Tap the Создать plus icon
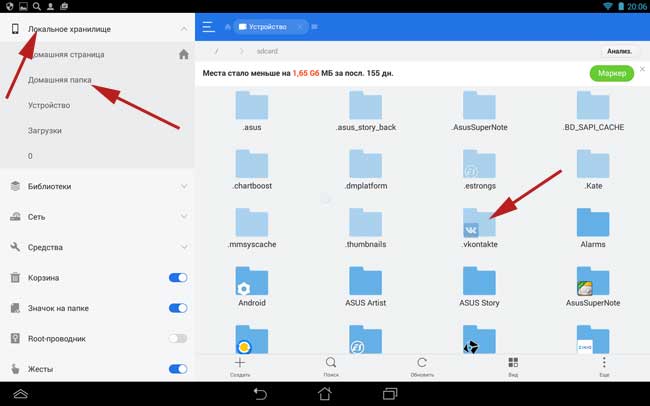650x406 pixels. coord(240,363)
